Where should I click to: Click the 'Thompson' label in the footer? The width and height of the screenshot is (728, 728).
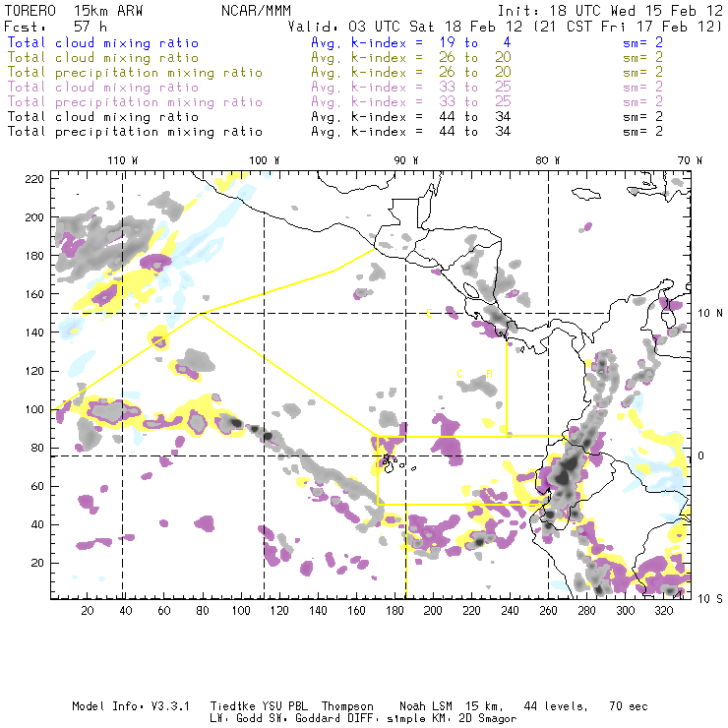point(345,706)
